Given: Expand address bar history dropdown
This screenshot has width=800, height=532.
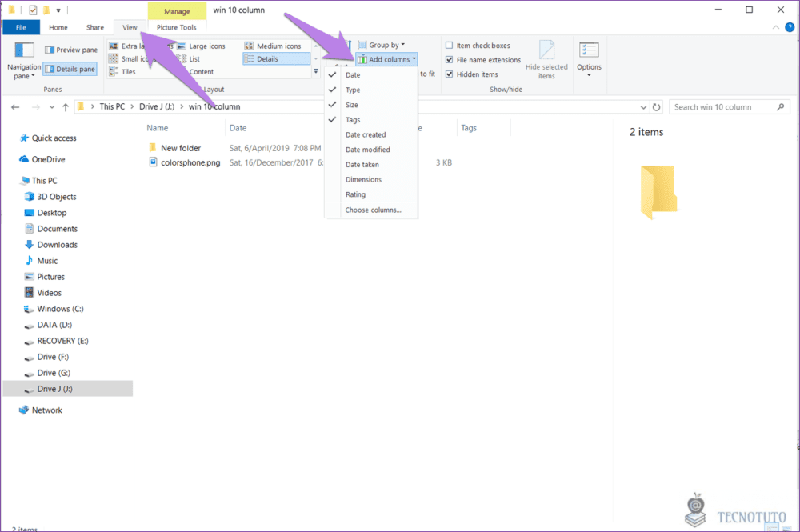Looking at the screenshot, I should pos(643,107).
